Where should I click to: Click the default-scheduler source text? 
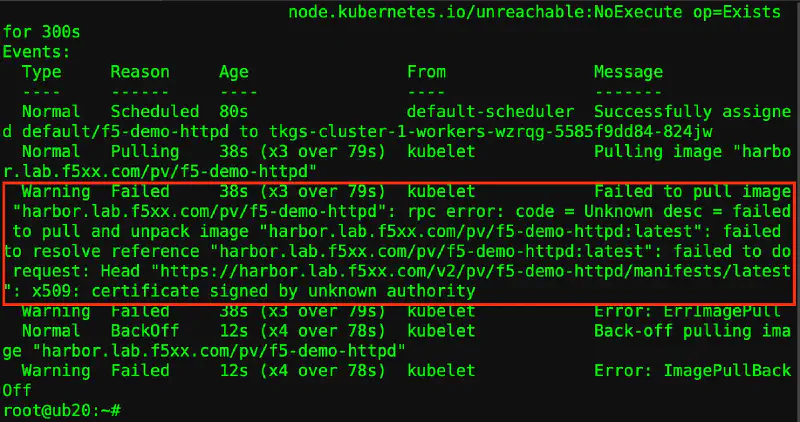pyautogui.click(x=490, y=111)
